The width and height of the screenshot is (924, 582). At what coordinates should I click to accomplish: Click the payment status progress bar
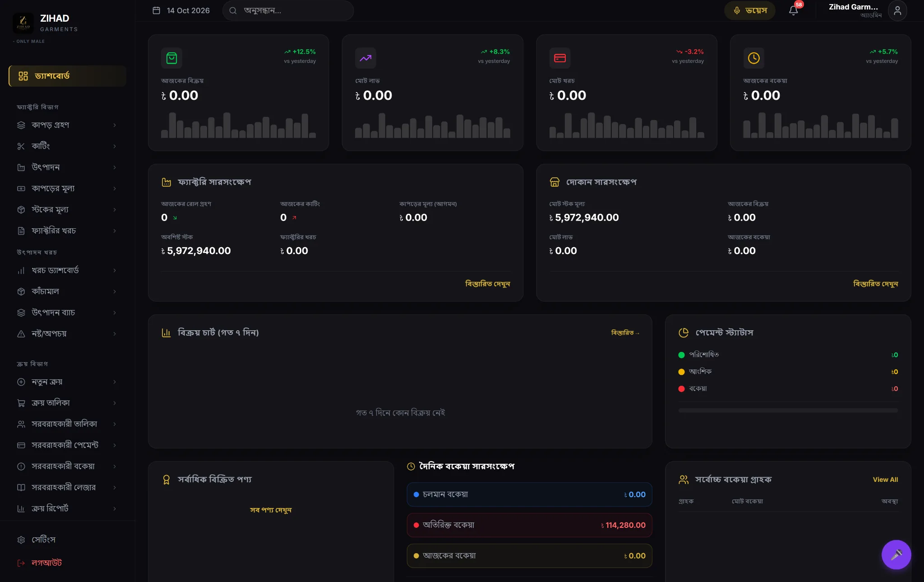click(x=788, y=411)
